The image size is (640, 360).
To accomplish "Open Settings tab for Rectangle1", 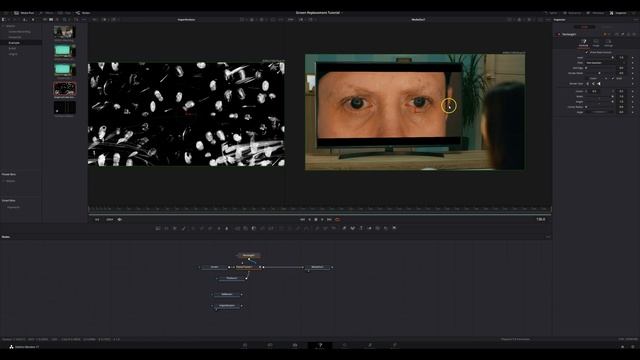I will [609, 43].
